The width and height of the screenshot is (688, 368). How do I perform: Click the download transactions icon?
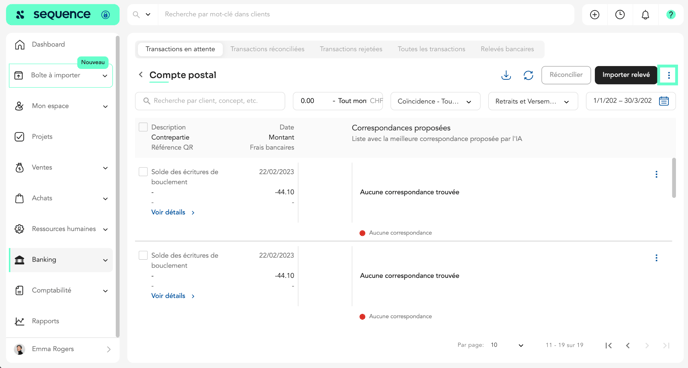[x=506, y=75]
